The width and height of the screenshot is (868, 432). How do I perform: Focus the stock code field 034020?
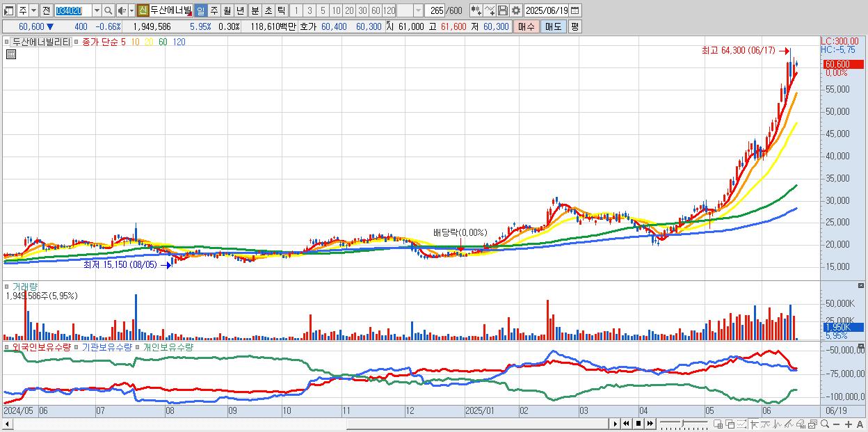click(x=73, y=10)
